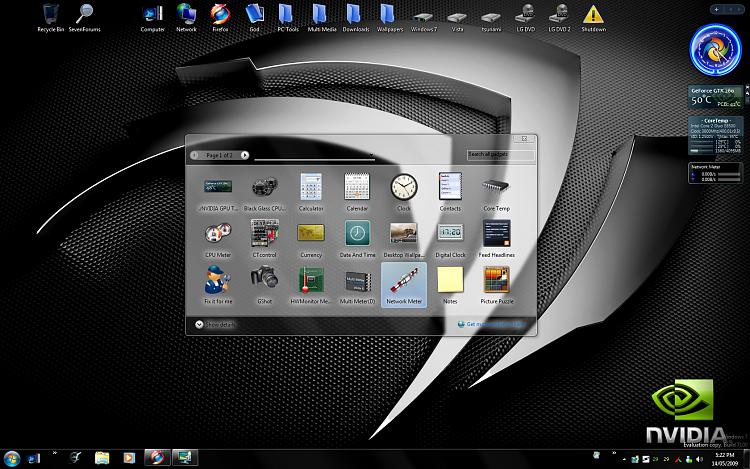Click the blue analog clock desktop gadget
This screenshot has height=469, width=750.
(x=715, y=50)
